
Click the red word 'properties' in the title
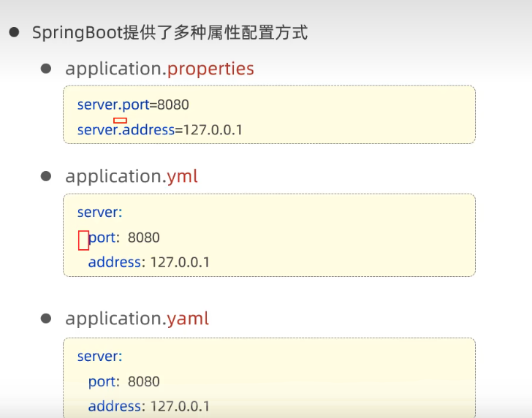pos(210,69)
